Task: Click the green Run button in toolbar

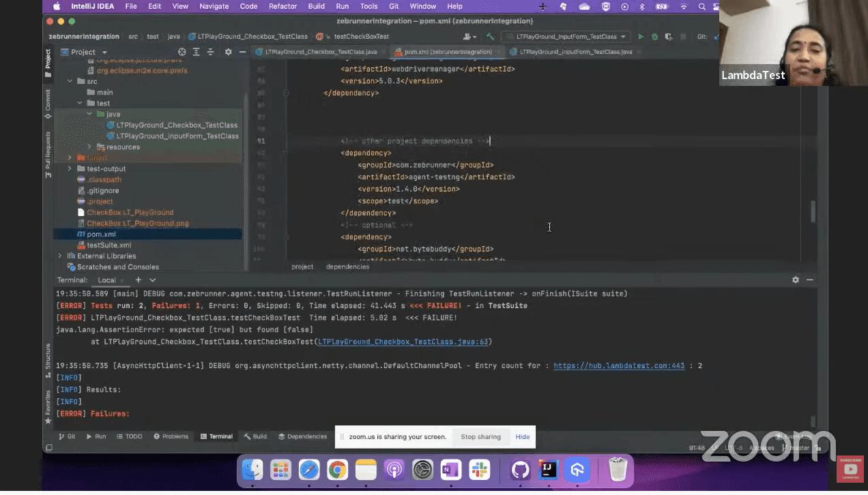Action: pyautogui.click(x=640, y=37)
